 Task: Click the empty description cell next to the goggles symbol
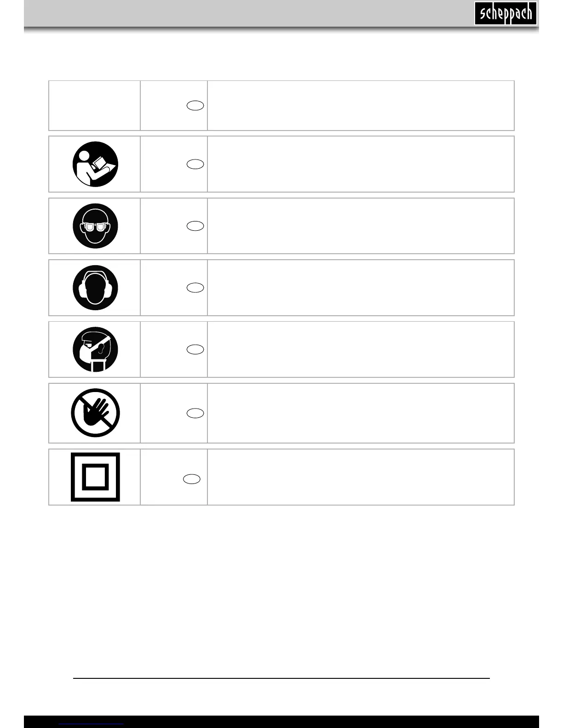361,226
